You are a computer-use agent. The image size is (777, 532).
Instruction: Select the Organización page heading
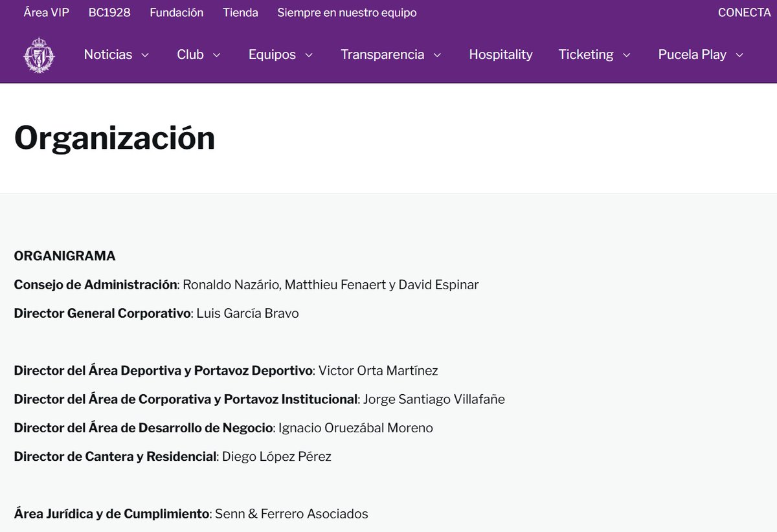coord(115,138)
